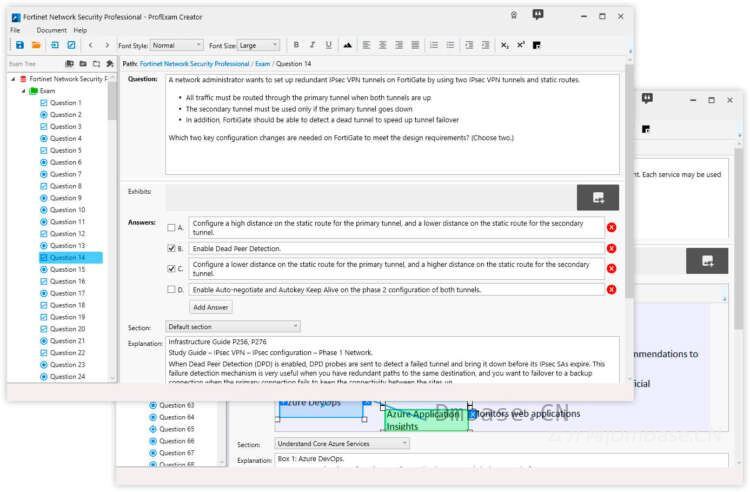This screenshot has height=492, width=750.
Task: Select Question 15 in exam tree
Action: [x=67, y=269]
